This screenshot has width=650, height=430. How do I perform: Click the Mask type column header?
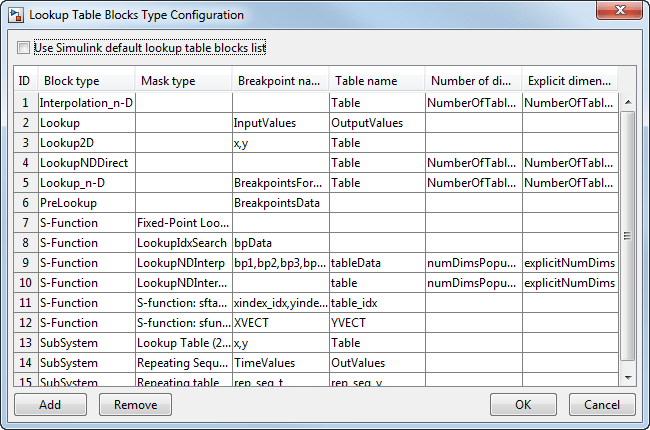click(182, 81)
